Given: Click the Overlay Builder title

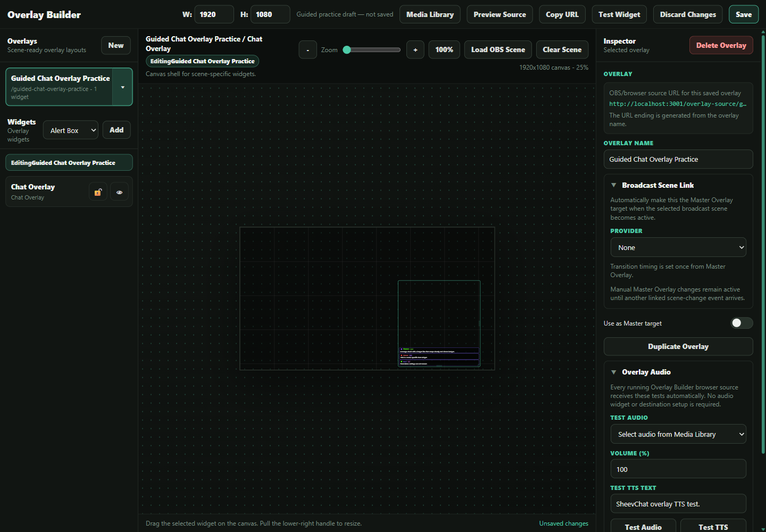Looking at the screenshot, I should tap(44, 14).
